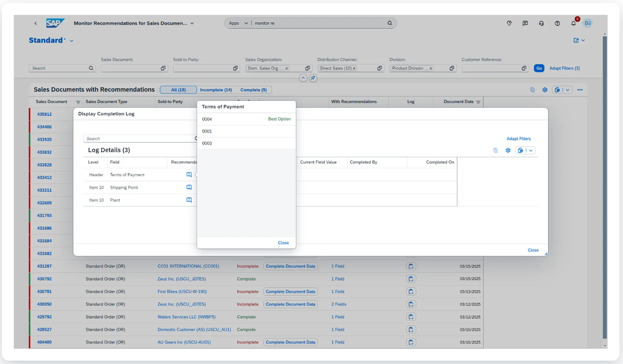
Task: Click the pin filter bar icon
Action: [313, 78]
